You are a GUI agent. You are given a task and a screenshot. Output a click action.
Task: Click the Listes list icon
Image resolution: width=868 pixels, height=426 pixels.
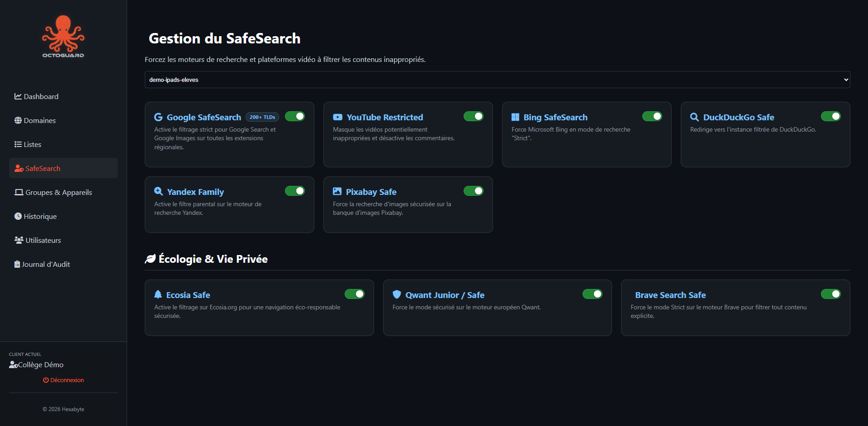[x=18, y=144]
